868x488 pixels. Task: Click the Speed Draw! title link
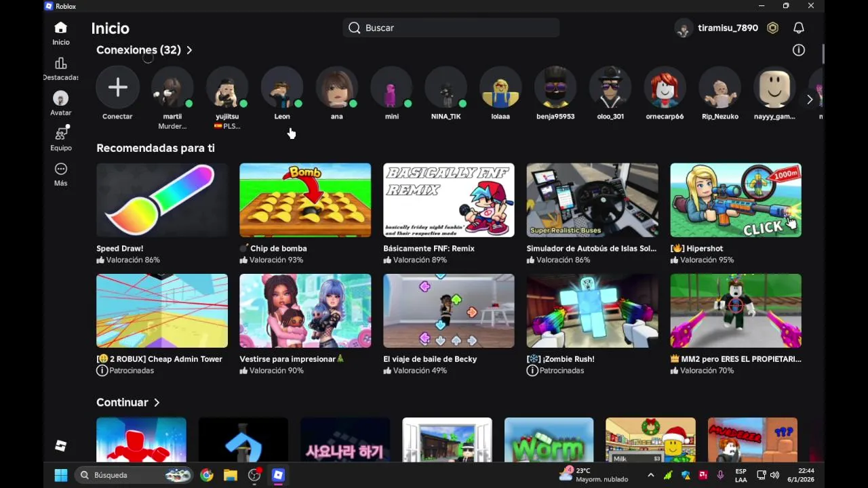pyautogui.click(x=120, y=249)
